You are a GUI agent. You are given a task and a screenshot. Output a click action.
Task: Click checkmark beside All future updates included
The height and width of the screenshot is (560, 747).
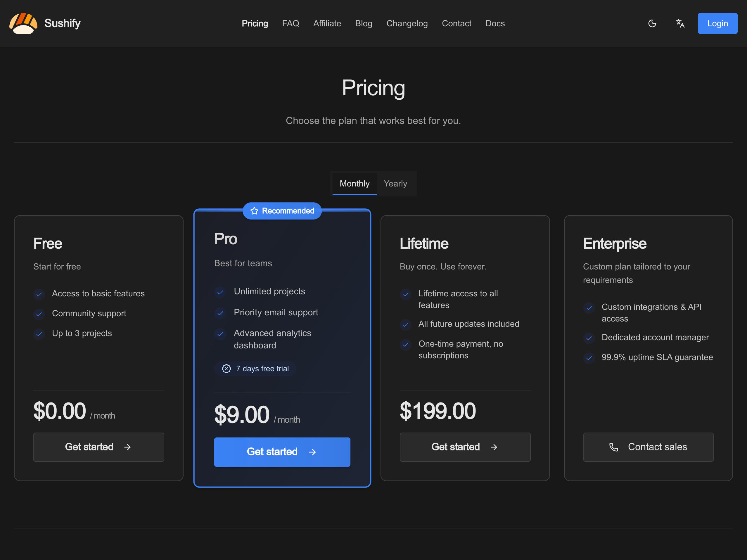[406, 325]
